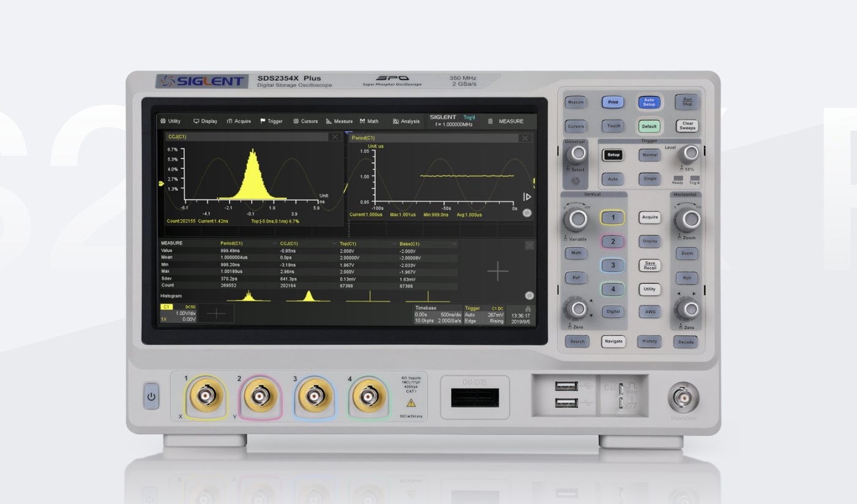Tap the power button on the front panel
The width and height of the screenshot is (857, 504).
(x=151, y=396)
